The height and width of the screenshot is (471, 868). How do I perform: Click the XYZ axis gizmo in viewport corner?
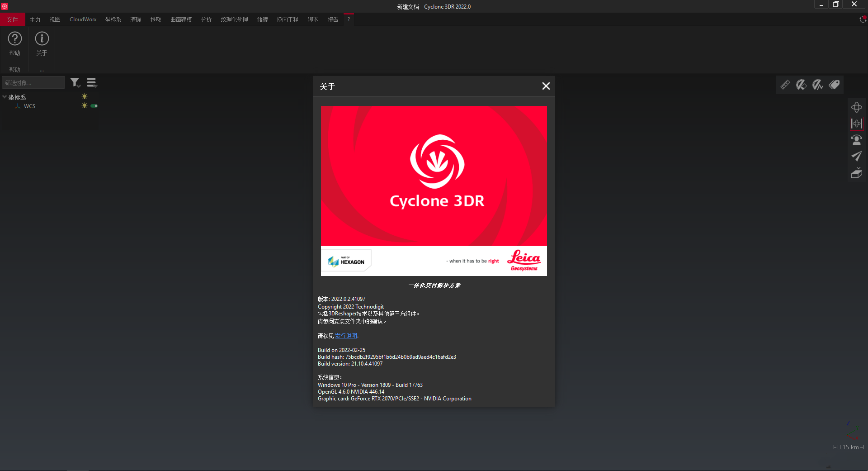click(852, 430)
